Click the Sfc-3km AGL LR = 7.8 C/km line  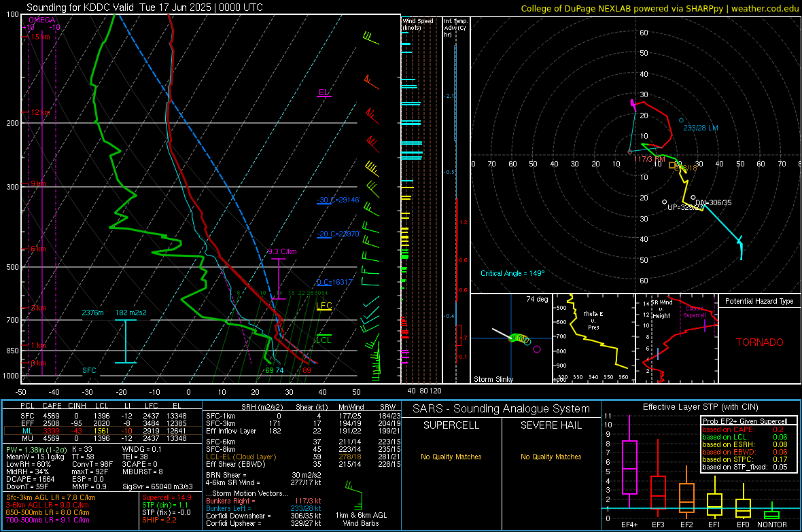51,497
